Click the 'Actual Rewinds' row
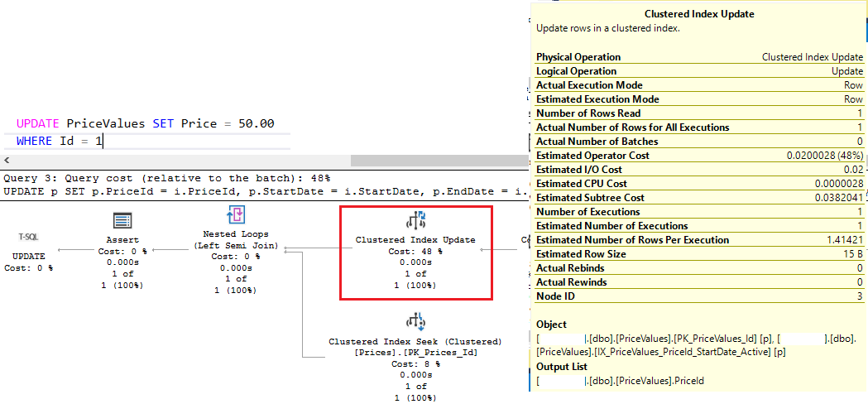Screen dimensions: 868x404 (x=699, y=282)
